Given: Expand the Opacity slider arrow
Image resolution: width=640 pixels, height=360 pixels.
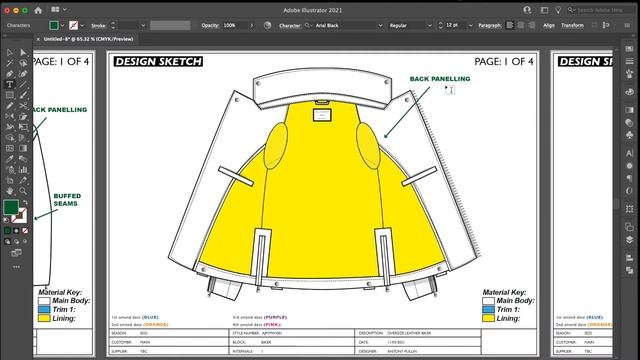Looking at the screenshot, I should (251, 25).
